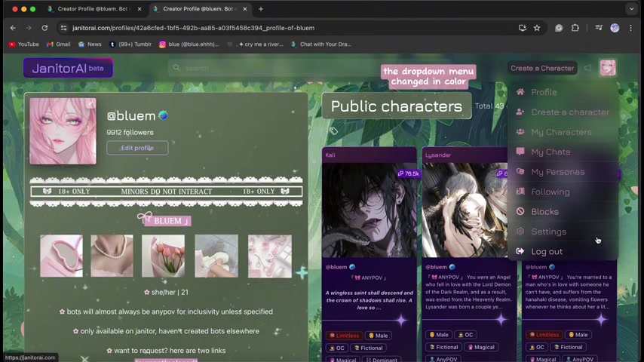644x362 pixels.
Task: Bookmark this page with the star icon
Action: tap(537, 28)
